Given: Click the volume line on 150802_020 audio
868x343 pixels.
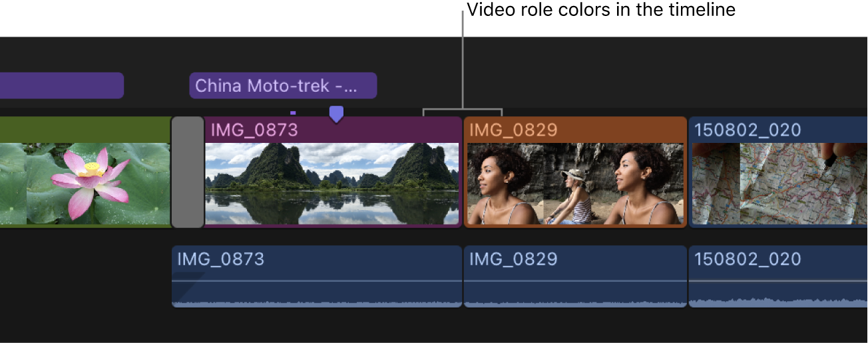Looking at the screenshot, I should click(777, 281).
